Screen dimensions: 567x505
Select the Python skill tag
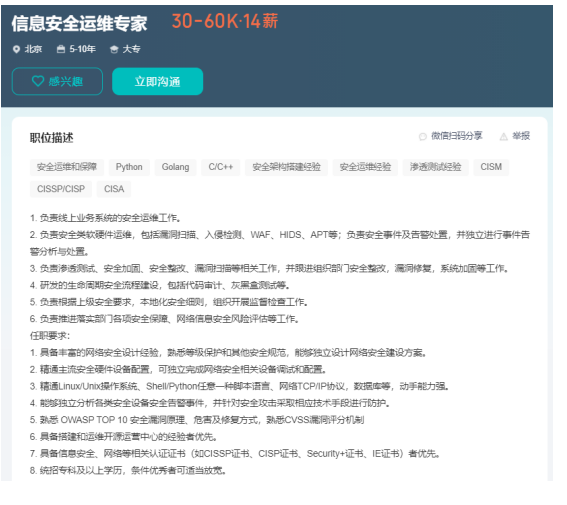click(x=129, y=167)
